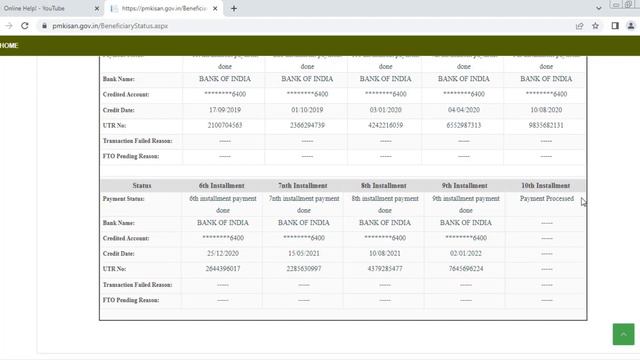Click the forward navigation arrow

point(9,26)
